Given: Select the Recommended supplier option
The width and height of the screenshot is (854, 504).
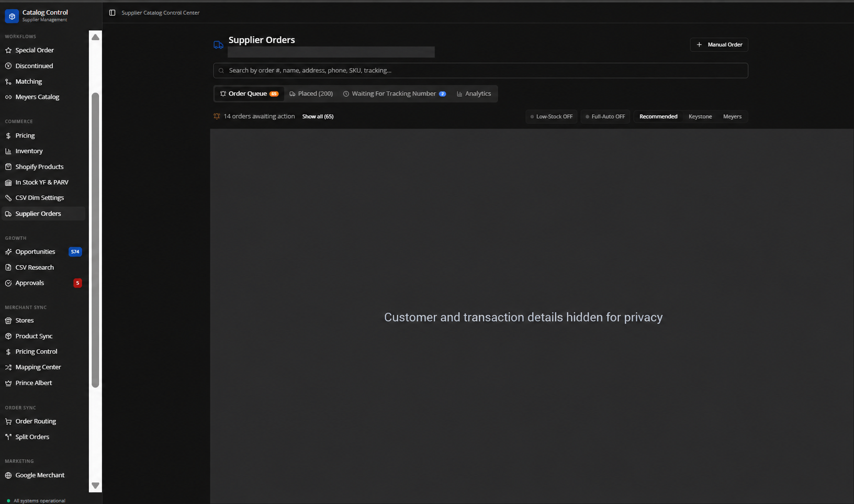Looking at the screenshot, I should pyautogui.click(x=658, y=117).
